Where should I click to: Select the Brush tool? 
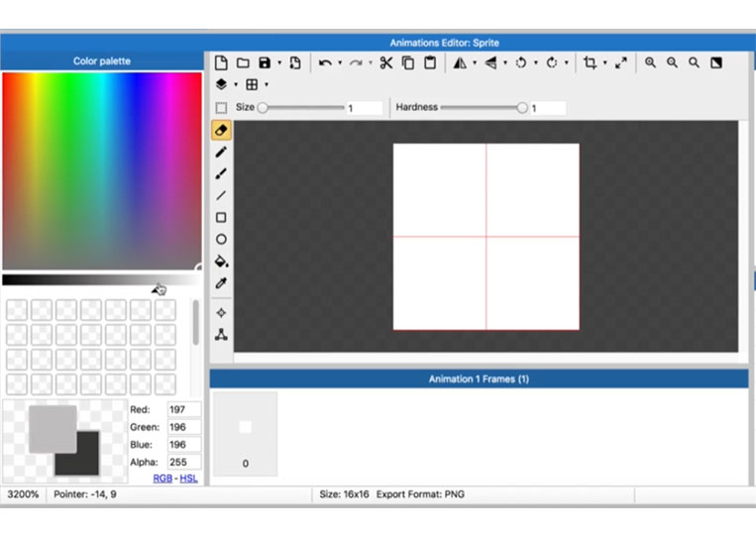pyautogui.click(x=221, y=173)
